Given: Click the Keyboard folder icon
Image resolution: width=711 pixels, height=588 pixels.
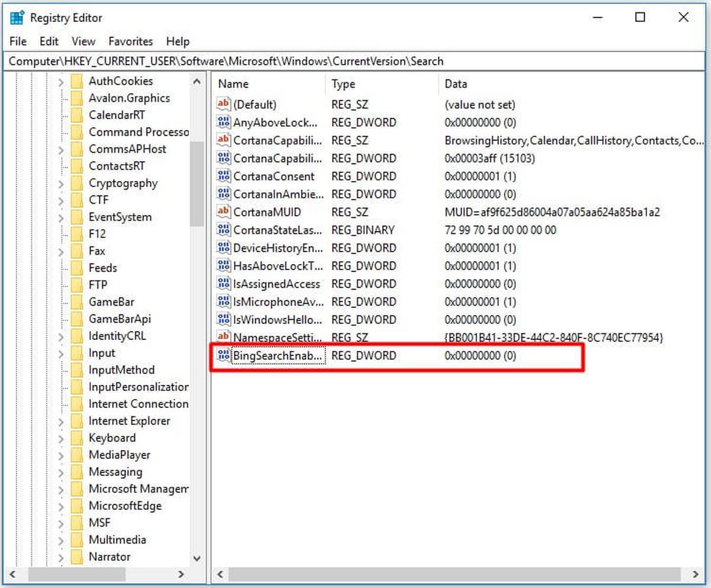Looking at the screenshot, I should (x=76, y=438).
